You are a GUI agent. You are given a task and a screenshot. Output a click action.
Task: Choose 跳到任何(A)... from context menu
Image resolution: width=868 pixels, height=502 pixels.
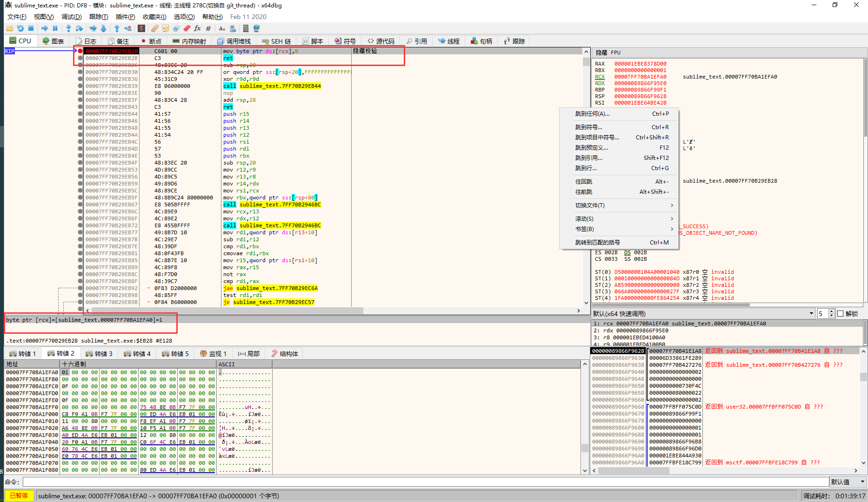[x=620, y=114]
